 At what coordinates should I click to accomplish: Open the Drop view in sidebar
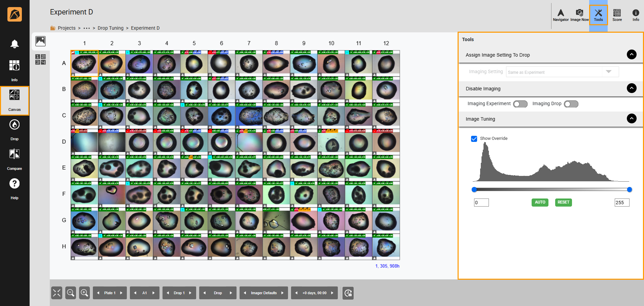[14, 129]
